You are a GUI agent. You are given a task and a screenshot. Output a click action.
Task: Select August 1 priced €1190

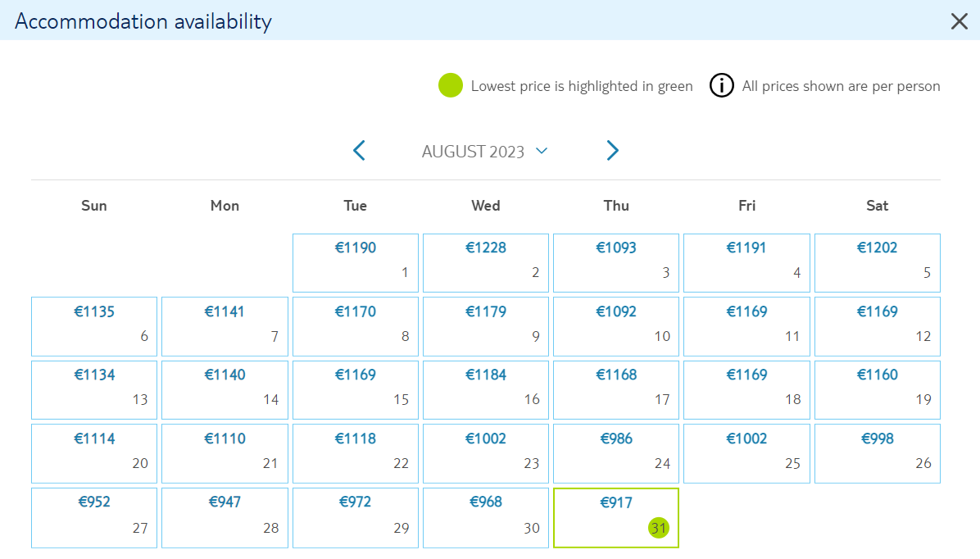pyautogui.click(x=355, y=262)
